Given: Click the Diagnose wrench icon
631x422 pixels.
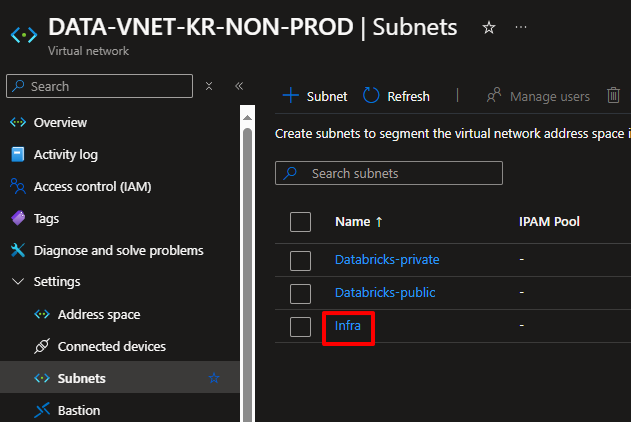Looking at the screenshot, I should pos(18,250).
